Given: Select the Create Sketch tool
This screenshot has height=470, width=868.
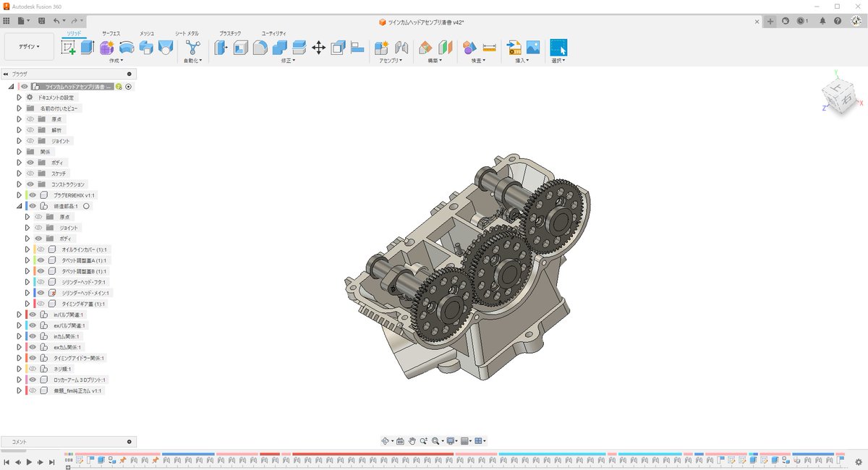Looking at the screenshot, I should (69, 48).
